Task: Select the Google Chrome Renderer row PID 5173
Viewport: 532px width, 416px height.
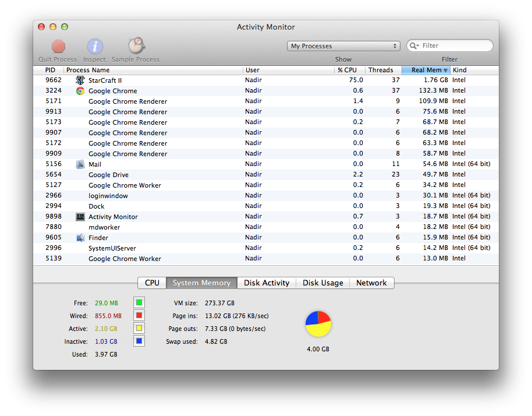Action: point(266,122)
